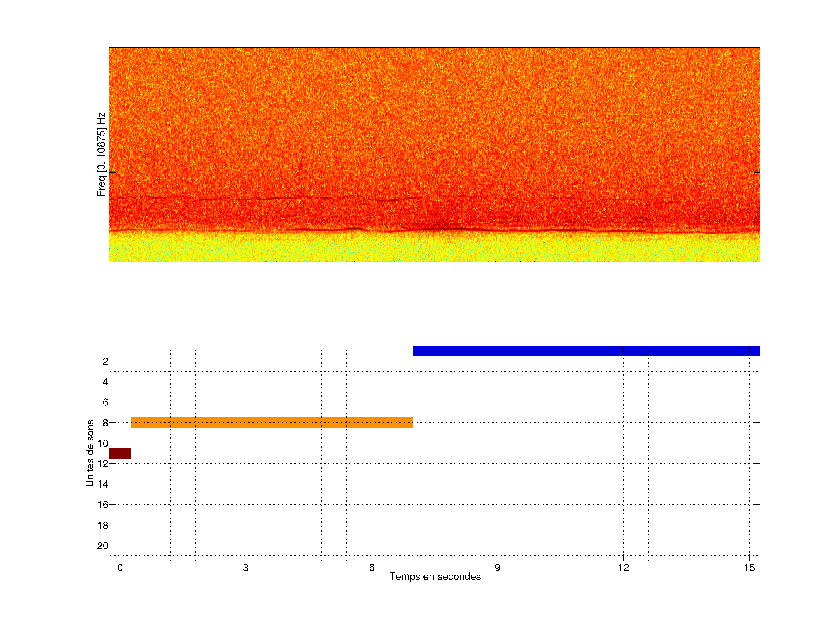This screenshot has height=630, width=840.
Task: Click the 'Temps en secondes' axis label
Action: (x=435, y=576)
